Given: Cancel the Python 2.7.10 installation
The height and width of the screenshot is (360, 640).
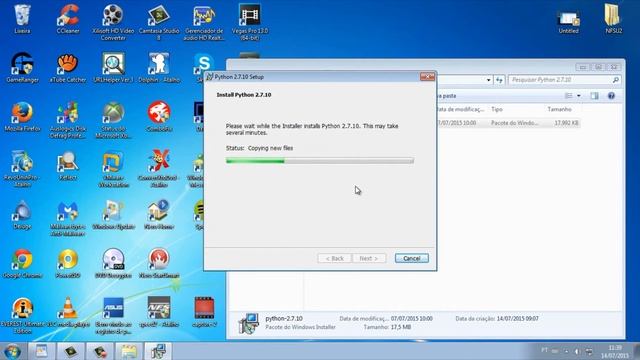Looking at the screenshot, I should point(411,258).
